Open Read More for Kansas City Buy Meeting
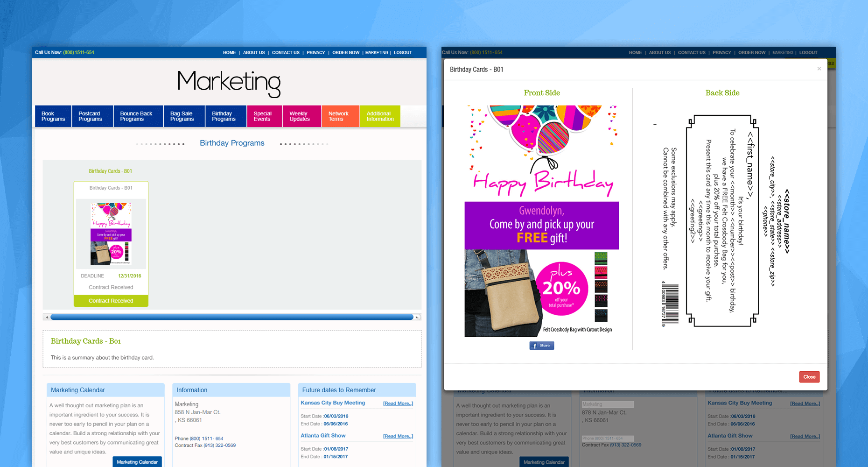868x467 pixels. point(398,403)
